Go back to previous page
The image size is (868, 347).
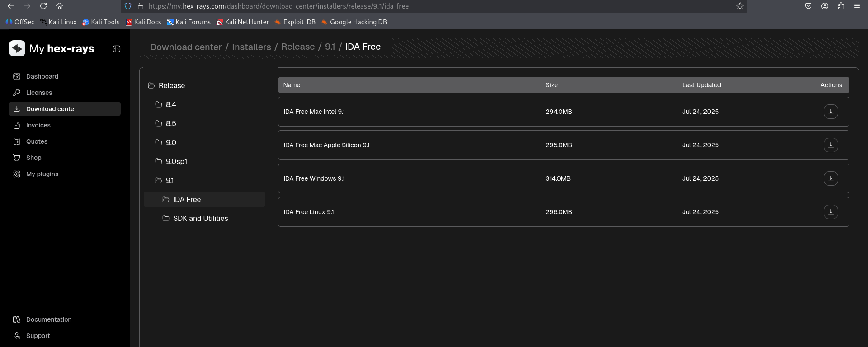(x=11, y=6)
